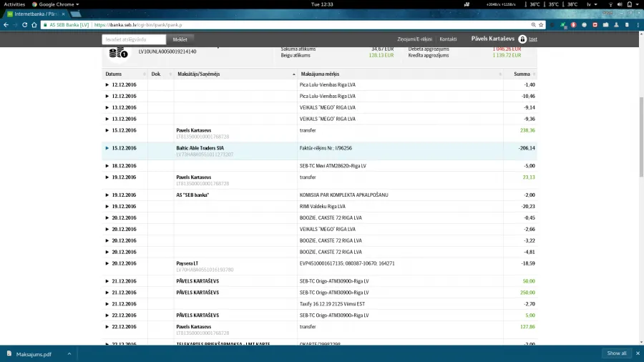Screen dimensions: 644x362
Task: Click the Activities button in top bar
Action: (x=14, y=4)
